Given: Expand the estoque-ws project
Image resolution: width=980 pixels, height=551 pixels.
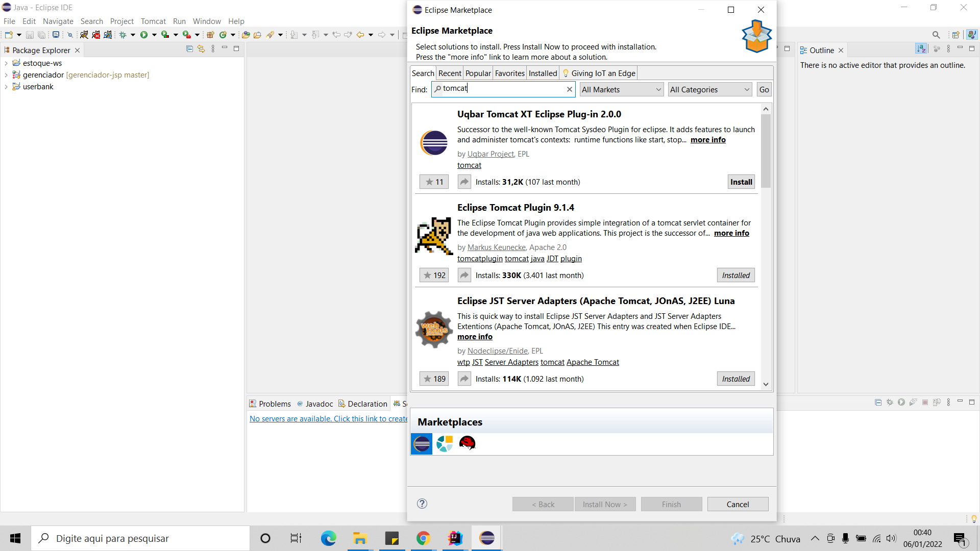Looking at the screenshot, I should click(6, 63).
